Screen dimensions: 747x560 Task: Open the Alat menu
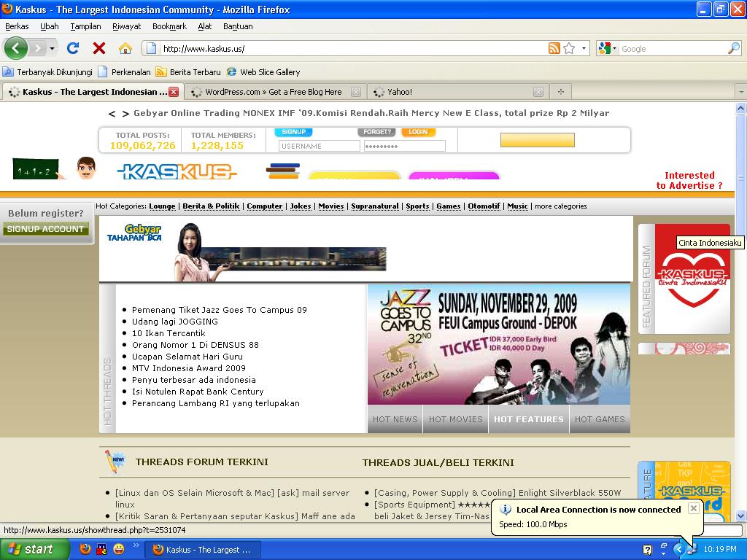204,26
